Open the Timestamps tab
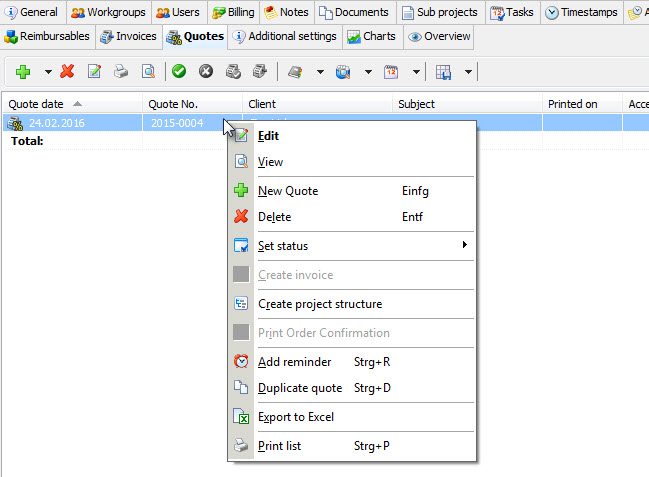This screenshot has width=649, height=477. (580, 13)
